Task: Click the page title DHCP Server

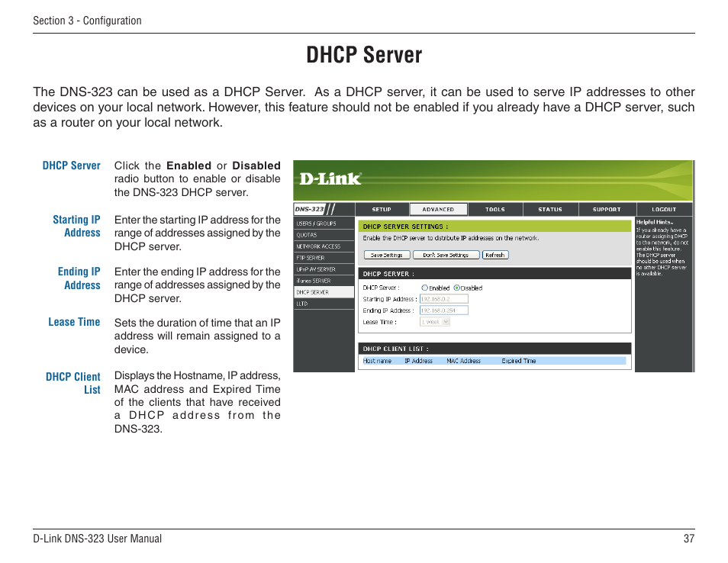Action: point(364,55)
